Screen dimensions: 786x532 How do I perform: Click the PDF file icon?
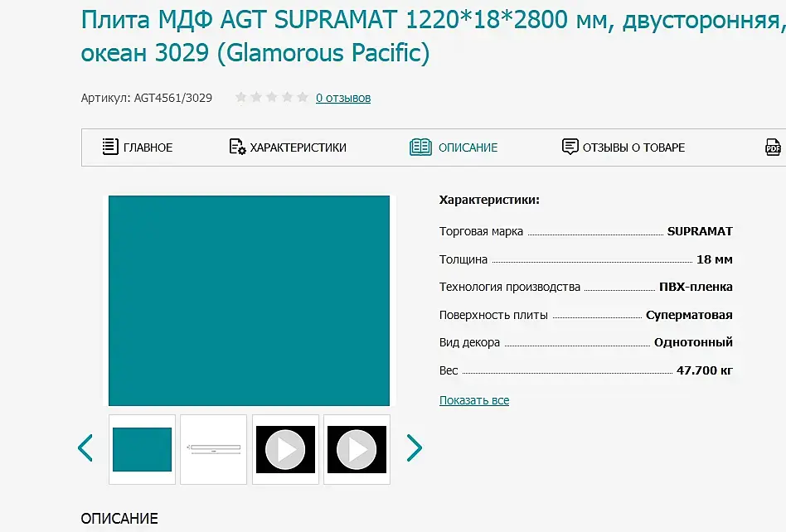(773, 148)
